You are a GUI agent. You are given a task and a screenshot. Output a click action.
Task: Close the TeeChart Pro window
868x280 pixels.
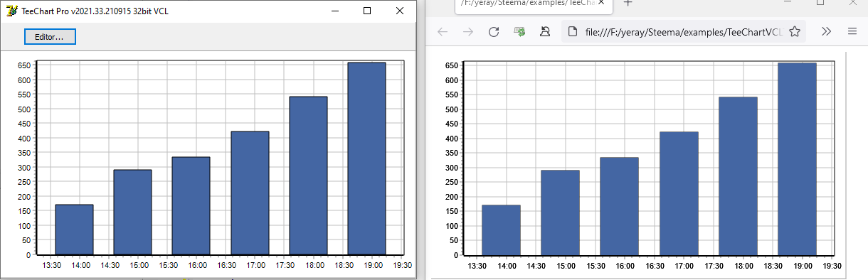(399, 11)
